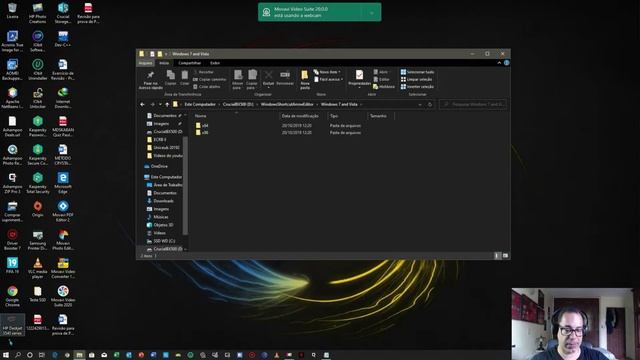
Task: Select Músicas in the navigation pane
Action: tap(158, 217)
